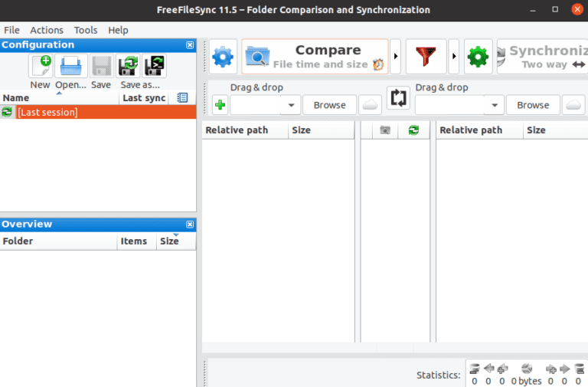The height and width of the screenshot is (387, 588).
Task: Open the Help menu
Action: tap(118, 30)
